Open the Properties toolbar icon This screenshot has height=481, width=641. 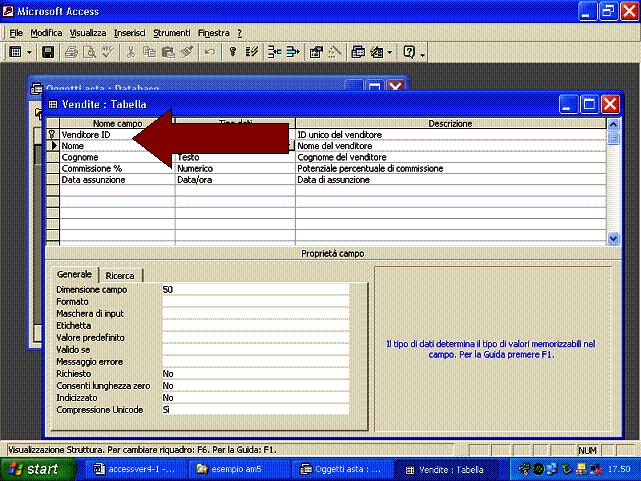(316, 52)
